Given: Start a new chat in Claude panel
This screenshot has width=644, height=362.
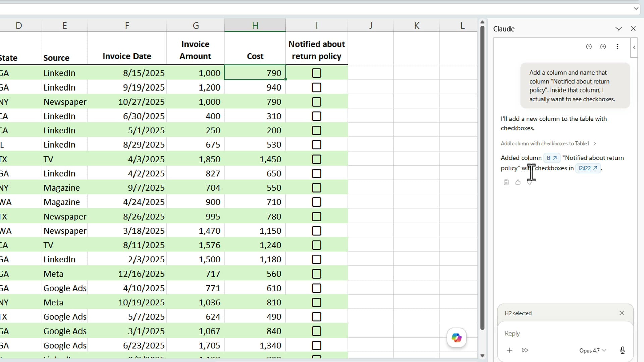Looking at the screenshot, I should point(603,47).
